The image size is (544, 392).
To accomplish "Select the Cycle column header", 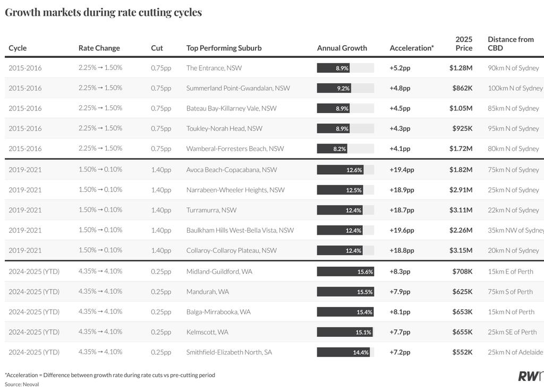I will coord(18,48).
